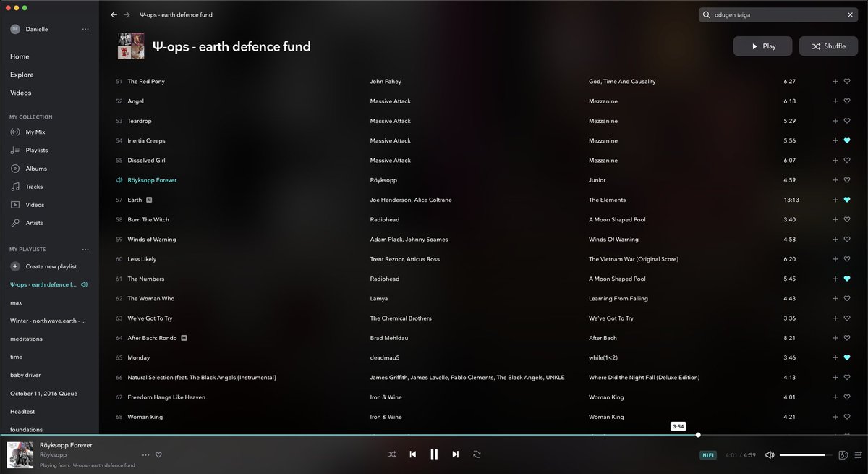
Task: Add 'Dissolved Girl' with plus icon
Action: pos(835,161)
